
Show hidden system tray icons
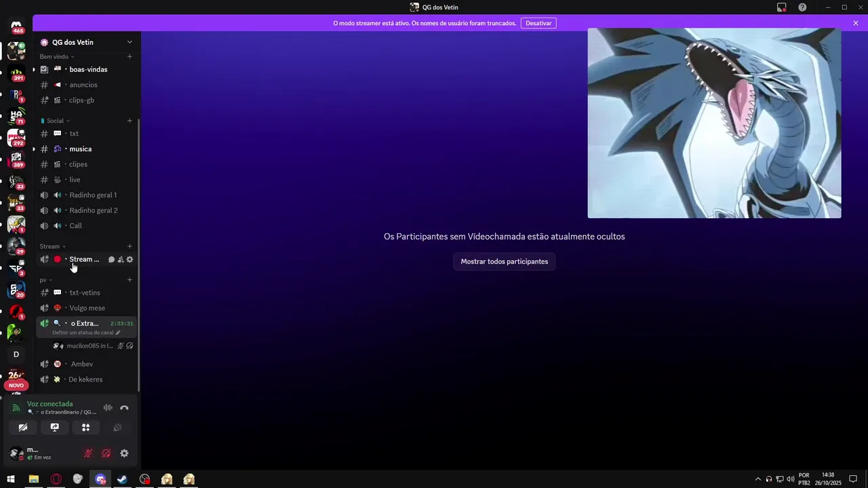(758, 479)
